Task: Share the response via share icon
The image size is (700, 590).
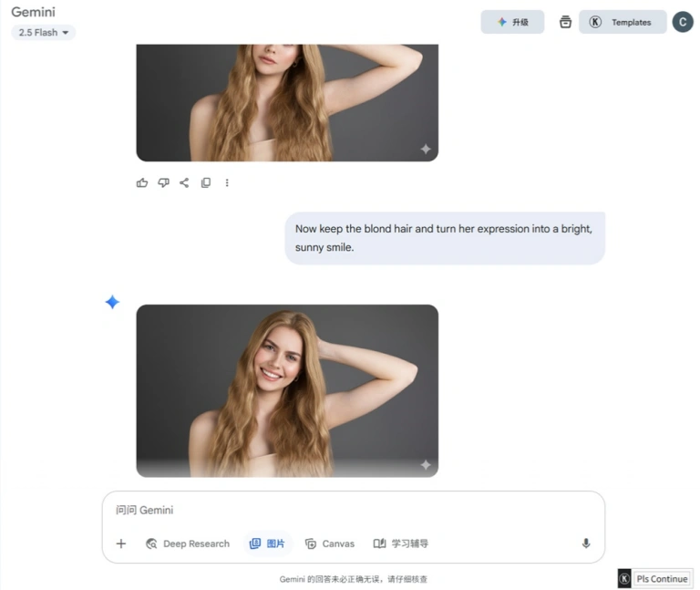Action: pos(184,182)
